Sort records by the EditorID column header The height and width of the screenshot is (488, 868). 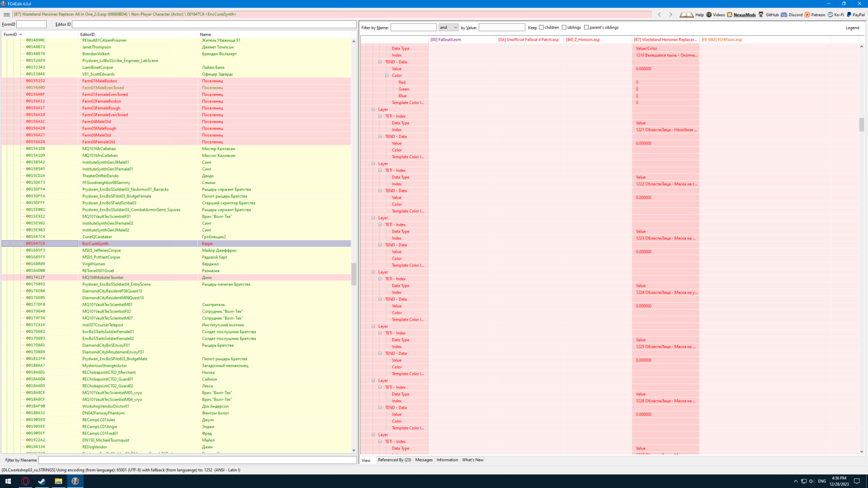click(x=88, y=34)
